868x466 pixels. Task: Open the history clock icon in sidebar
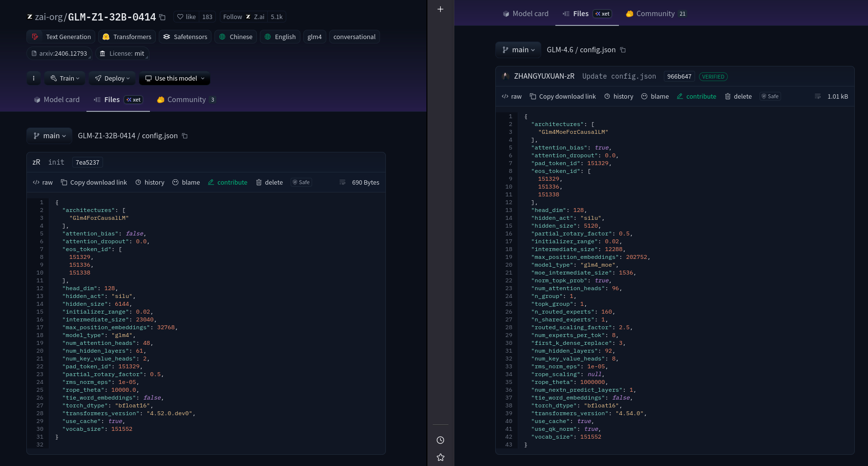click(x=441, y=440)
